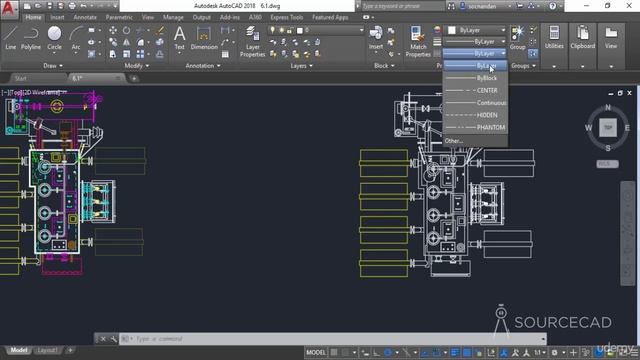Select the Polyline tool

point(31,38)
